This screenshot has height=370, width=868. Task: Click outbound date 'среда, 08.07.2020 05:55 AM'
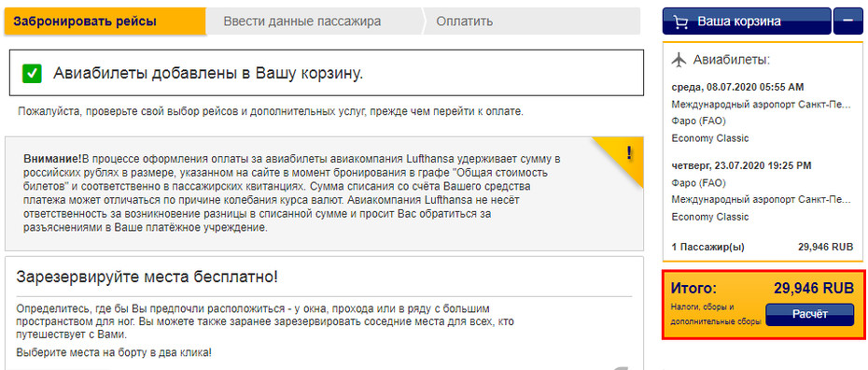pyautogui.click(x=737, y=88)
